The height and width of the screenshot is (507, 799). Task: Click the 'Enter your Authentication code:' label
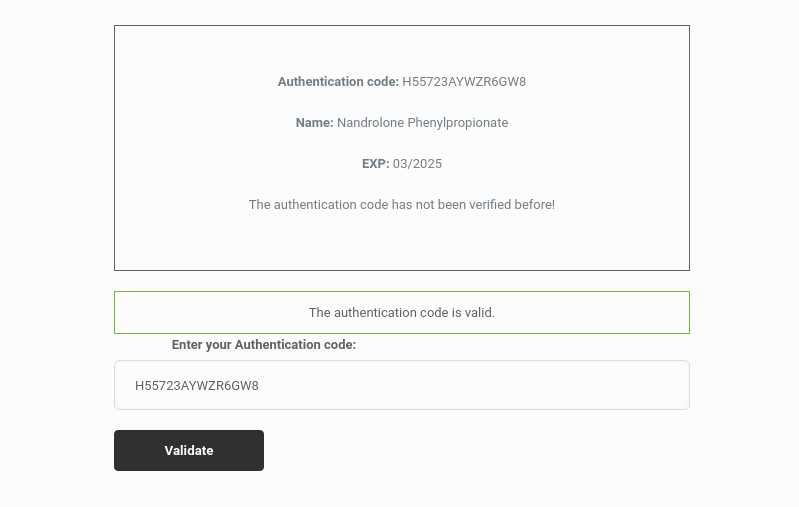(x=263, y=345)
